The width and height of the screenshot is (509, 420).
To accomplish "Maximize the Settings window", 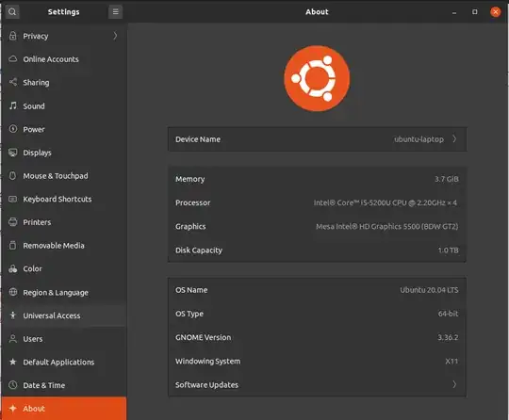I will pos(474,12).
